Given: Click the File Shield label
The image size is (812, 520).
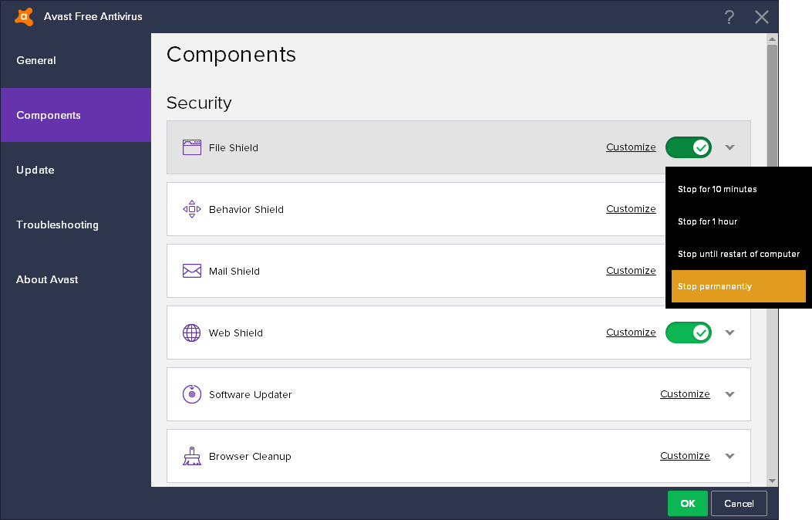Looking at the screenshot, I should tap(234, 147).
